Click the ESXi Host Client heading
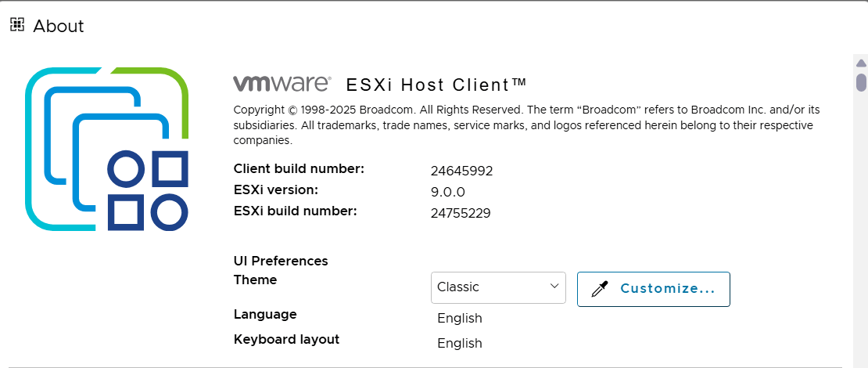 click(x=436, y=84)
